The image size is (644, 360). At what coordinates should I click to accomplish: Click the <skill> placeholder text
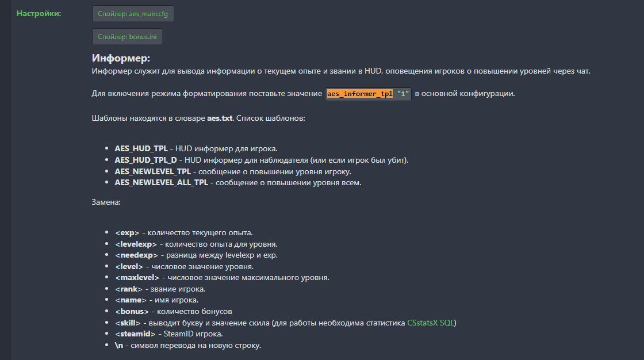pos(128,323)
